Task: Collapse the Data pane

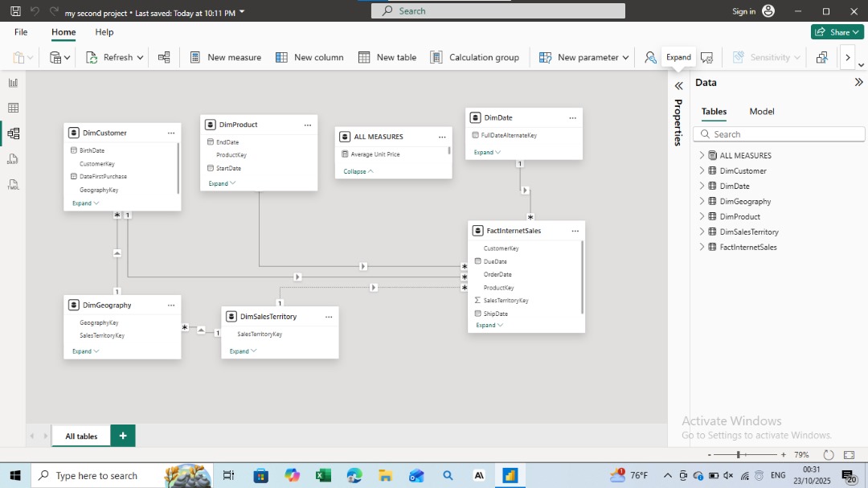Action: pyautogui.click(x=858, y=83)
